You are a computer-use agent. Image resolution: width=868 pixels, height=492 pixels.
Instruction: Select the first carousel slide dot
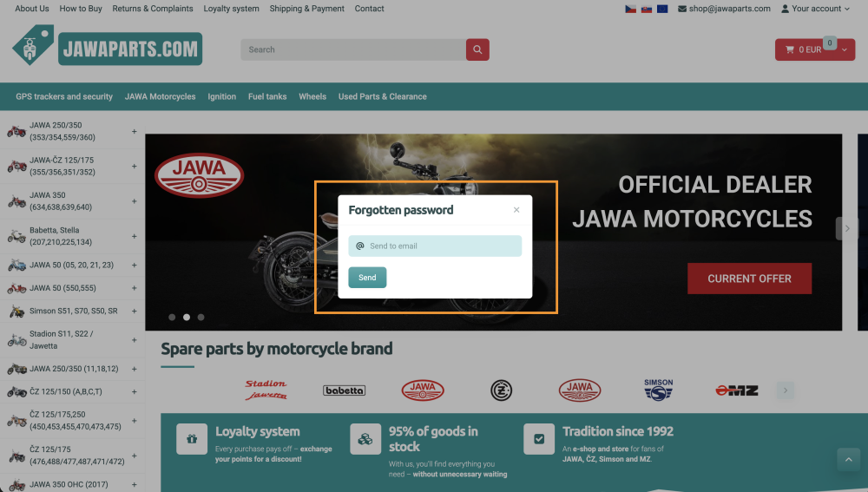click(172, 318)
